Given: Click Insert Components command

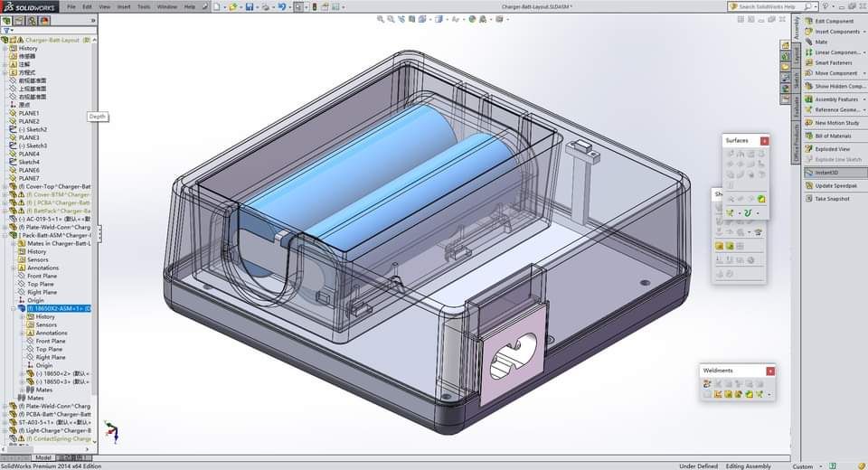Looking at the screenshot, I should (x=833, y=32).
